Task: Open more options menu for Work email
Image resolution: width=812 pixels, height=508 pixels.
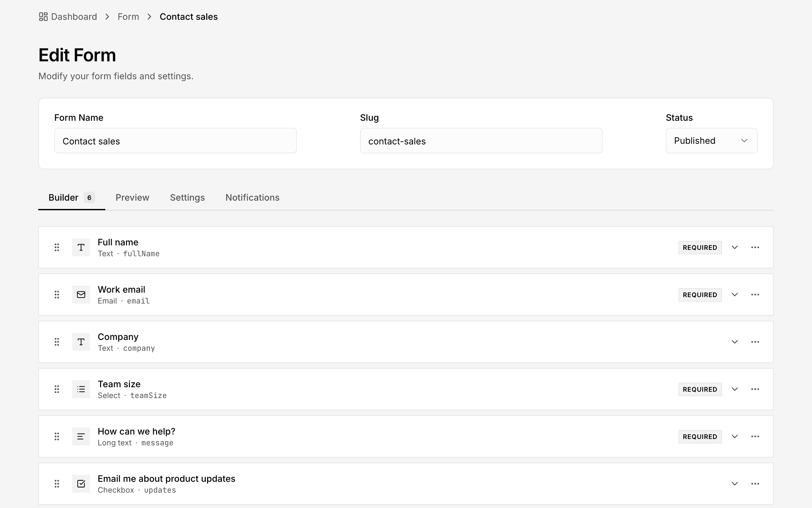Action: click(x=755, y=295)
